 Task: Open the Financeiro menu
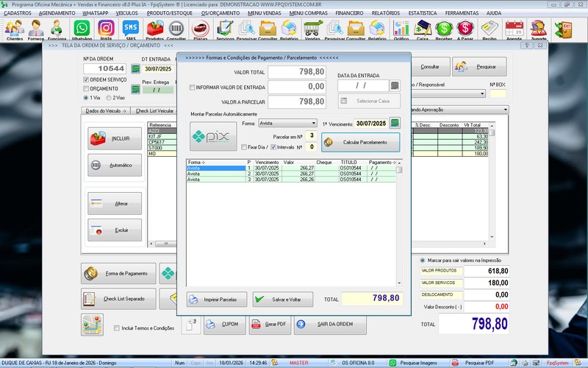coord(348,13)
